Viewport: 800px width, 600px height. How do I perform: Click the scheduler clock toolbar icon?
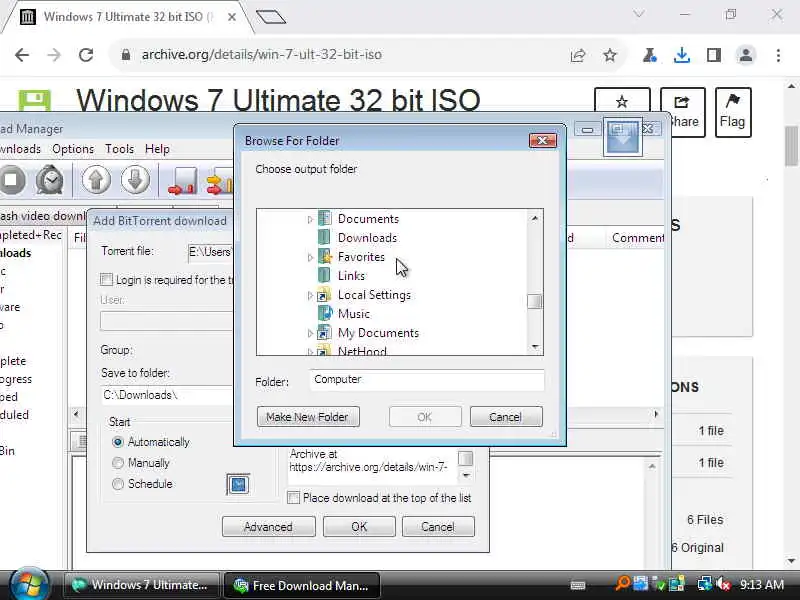49,180
